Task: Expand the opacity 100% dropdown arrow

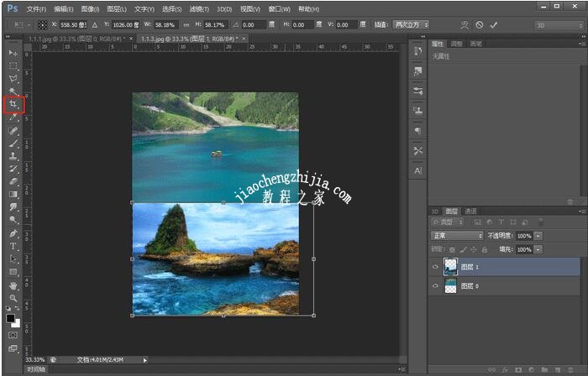Action: coord(538,236)
